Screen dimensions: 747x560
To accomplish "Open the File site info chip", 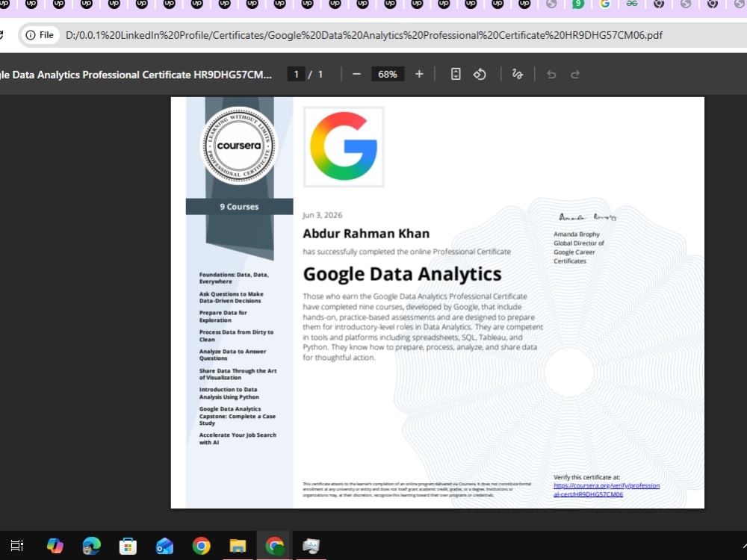I will coord(40,35).
